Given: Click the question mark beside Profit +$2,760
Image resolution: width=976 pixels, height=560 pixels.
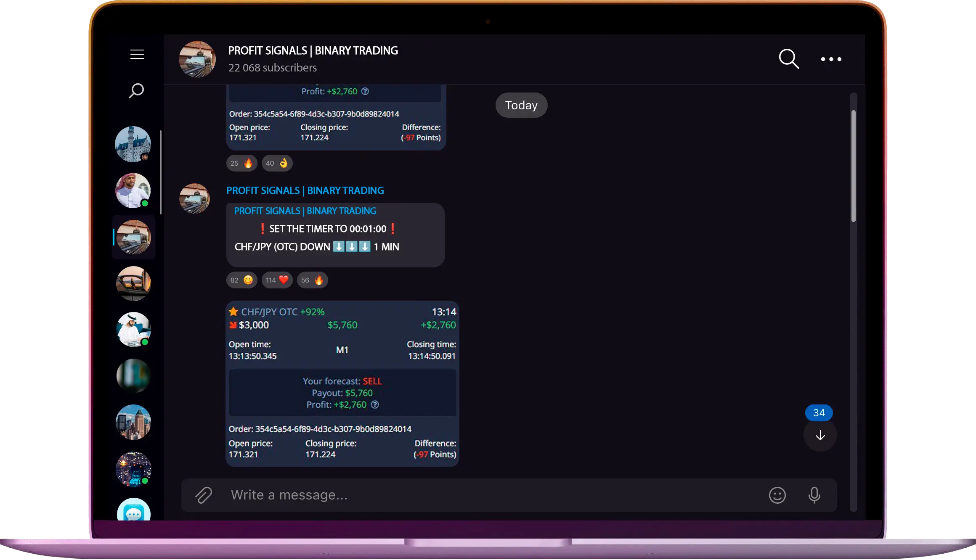Looking at the screenshot, I should 375,404.
